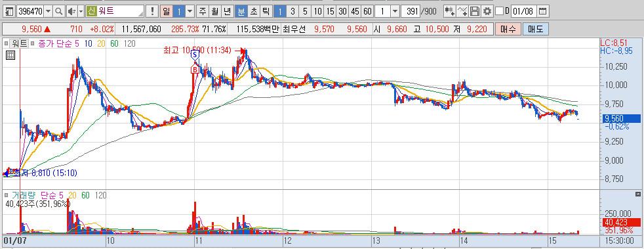Click the 최저 8,810 (15:10) low marker
Screen dimensions: 644x249
(45, 173)
